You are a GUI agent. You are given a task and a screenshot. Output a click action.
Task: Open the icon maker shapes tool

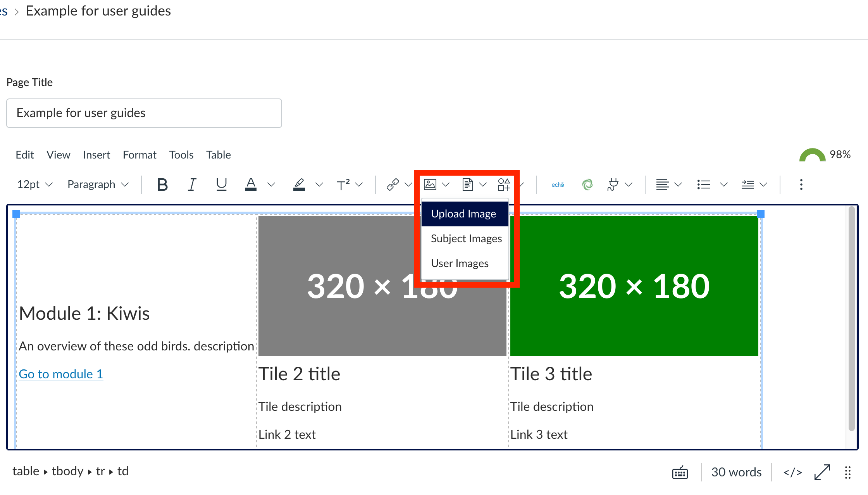(x=504, y=185)
